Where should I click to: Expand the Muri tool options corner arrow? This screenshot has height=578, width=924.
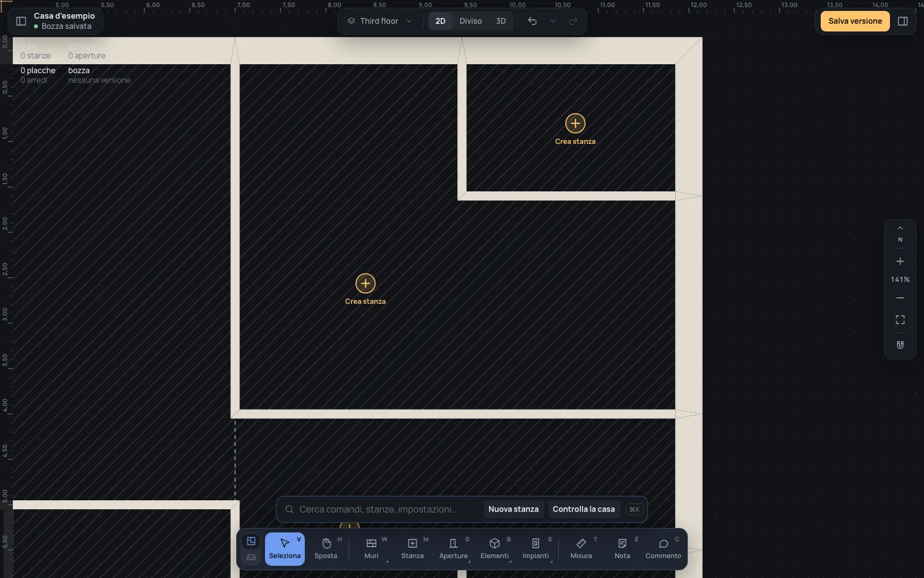pyautogui.click(x=387, y=562)
